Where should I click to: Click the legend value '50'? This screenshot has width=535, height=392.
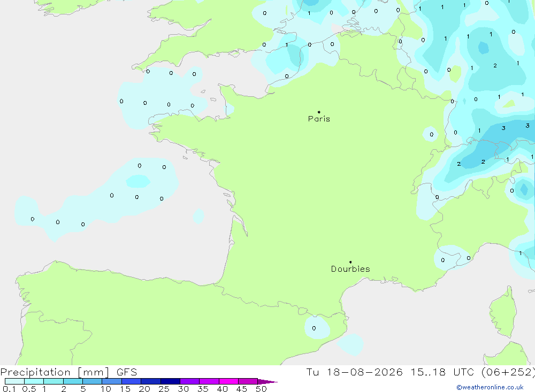[261, 389]
